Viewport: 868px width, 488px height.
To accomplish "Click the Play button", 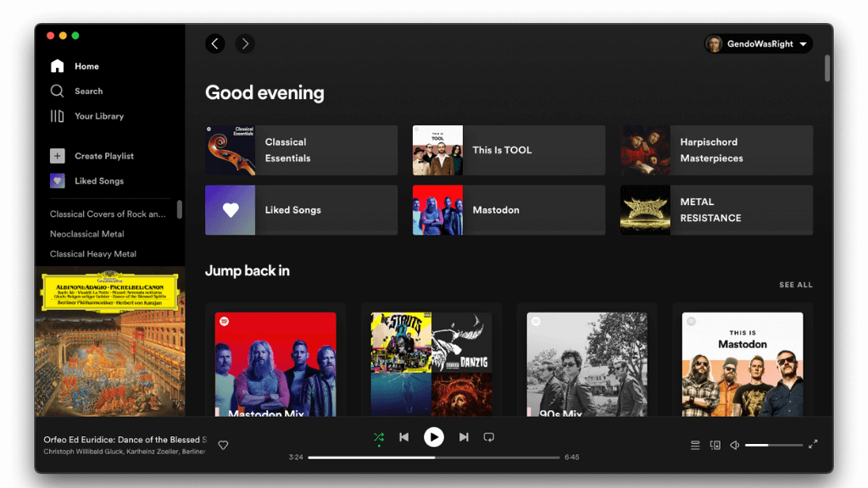I will [434, 437].
